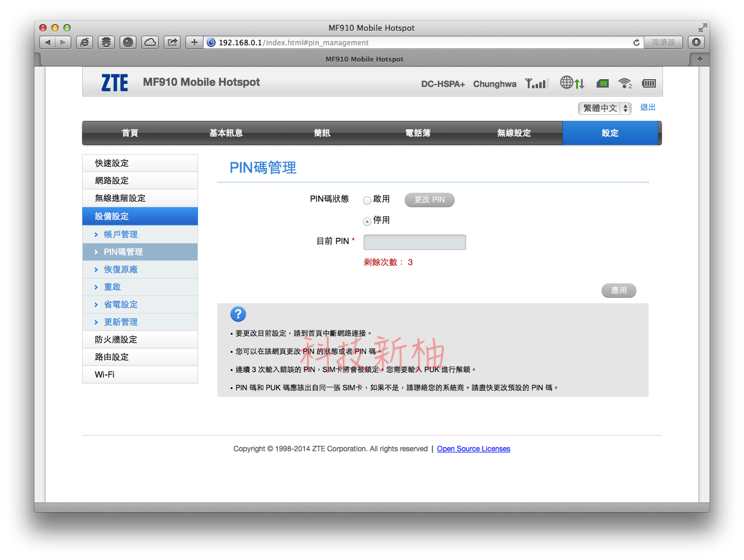Click the Wi-Fi connected devices icon
This screenshot has width=744, height=560.
pyautogui.click(x=625, y=83)
